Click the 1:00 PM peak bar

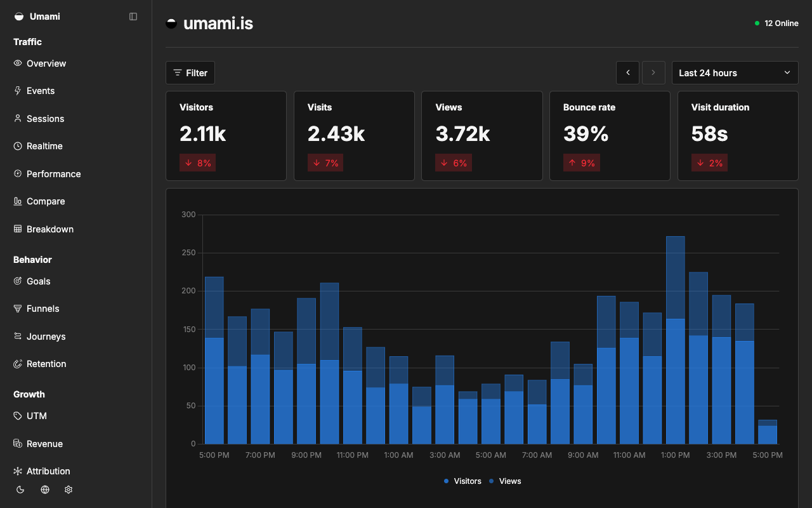676,340
